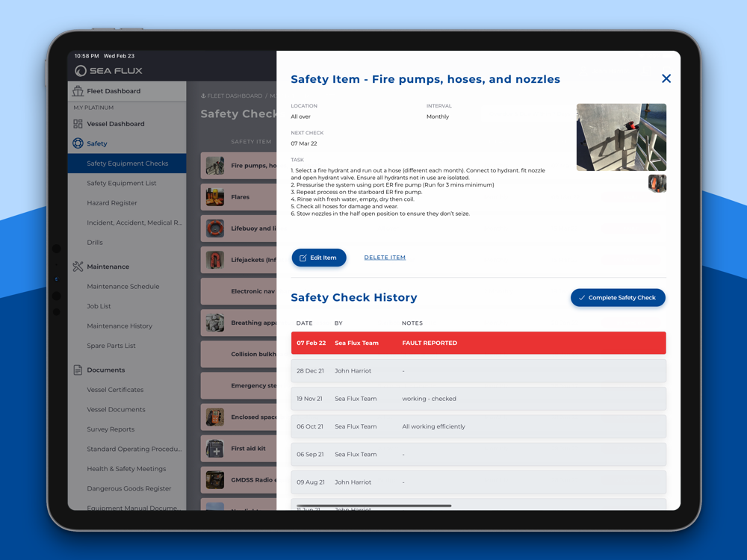Click FLEET DASHBOARD breadcrumb link

tap(235, 96)
